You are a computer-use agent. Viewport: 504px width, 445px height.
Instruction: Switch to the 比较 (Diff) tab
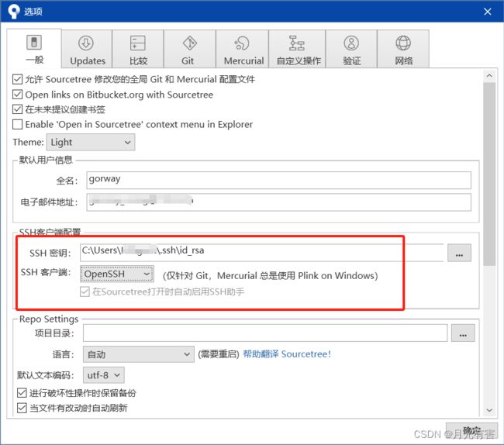click(x=138, y=49)
